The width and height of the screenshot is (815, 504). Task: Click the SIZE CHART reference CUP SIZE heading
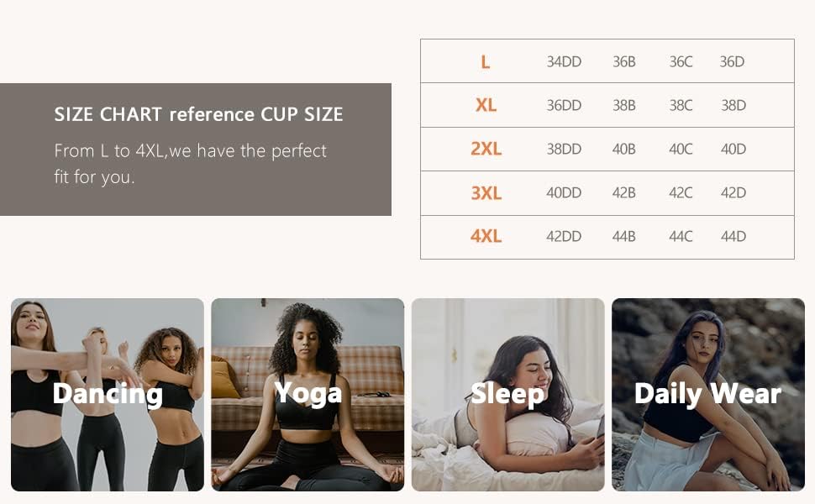[x=198, y=114]
